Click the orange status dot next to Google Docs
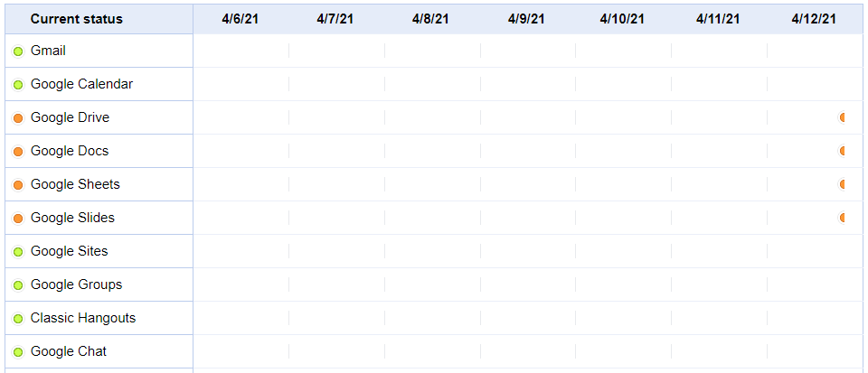Image resolution: width=868 pixels, height=373 pixels. [18, 152]
